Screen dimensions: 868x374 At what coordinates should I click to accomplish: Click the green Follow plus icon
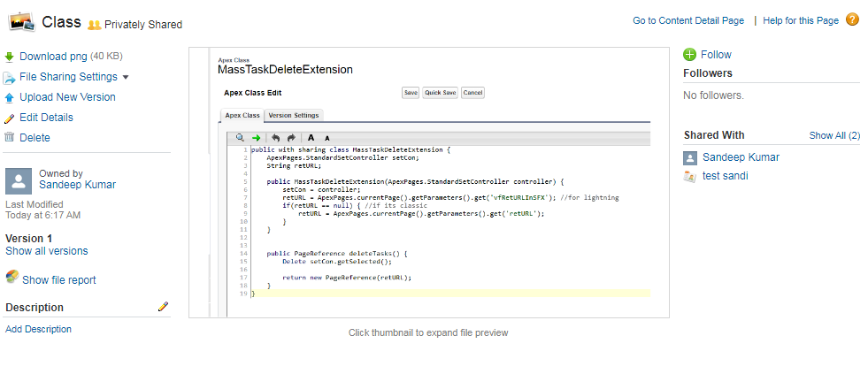coord(690,55)
